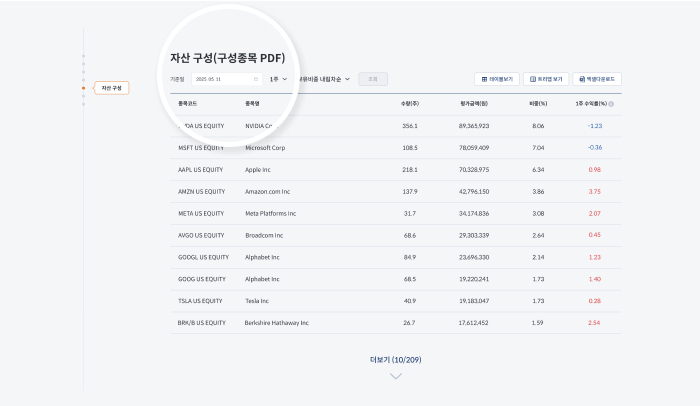Click Broadcom Inc name cell
The image size is (700, 406).
264,235
